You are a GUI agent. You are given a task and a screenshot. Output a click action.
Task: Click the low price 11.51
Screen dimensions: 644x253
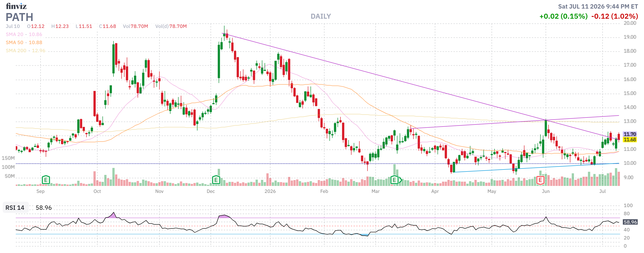[86, 26]
